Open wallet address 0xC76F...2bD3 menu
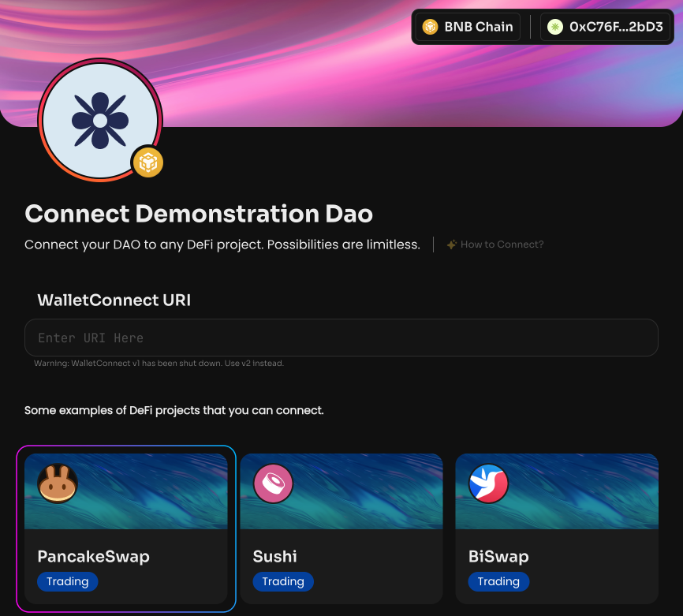This screenshot has width=683, height=616. tap(605, 27)
